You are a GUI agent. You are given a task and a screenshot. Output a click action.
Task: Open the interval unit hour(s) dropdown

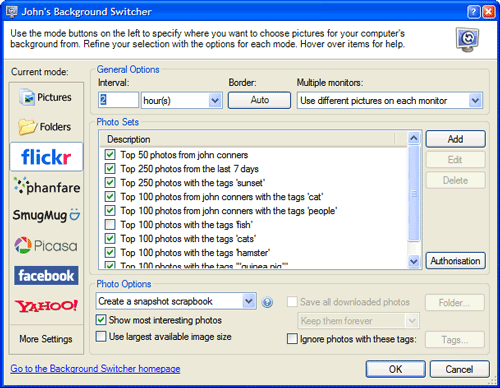[x=215, y=100]
